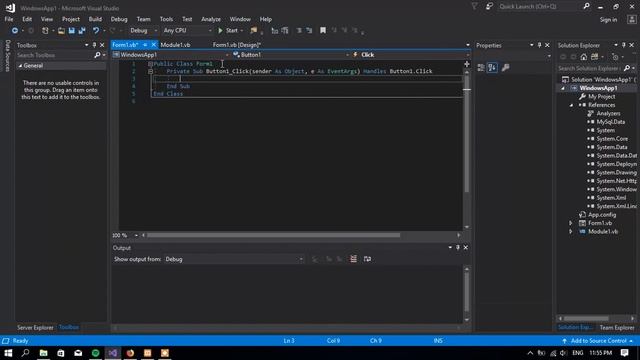
Task: Open the editor zoom 100 % dropdown
Action: pyautogui.click(x=125, y=236)
